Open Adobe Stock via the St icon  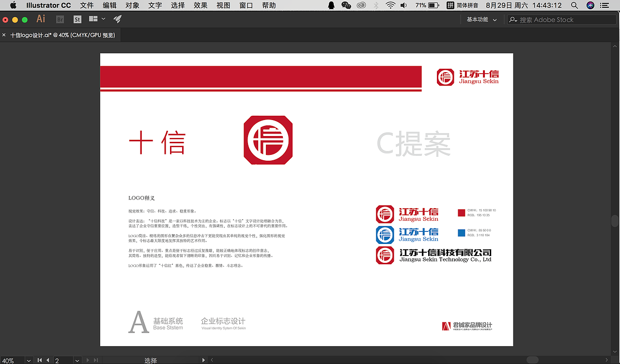coord(77,19)
